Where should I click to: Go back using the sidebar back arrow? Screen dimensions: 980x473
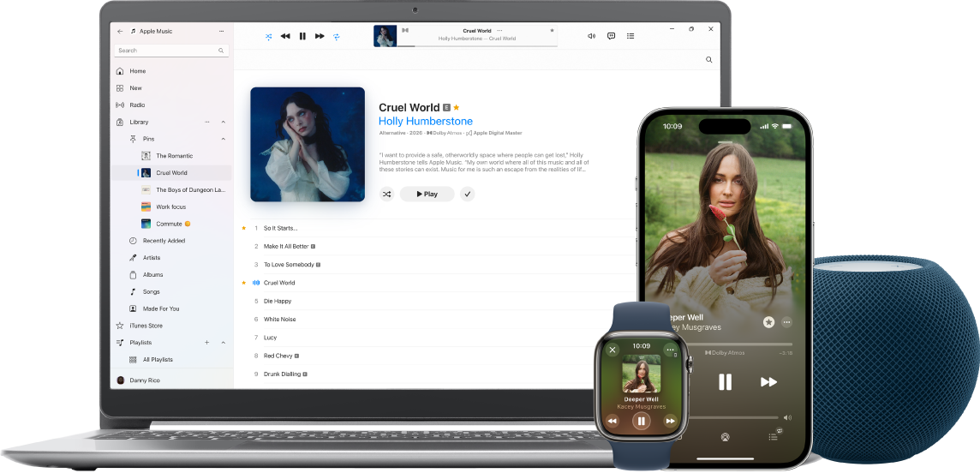120,31
